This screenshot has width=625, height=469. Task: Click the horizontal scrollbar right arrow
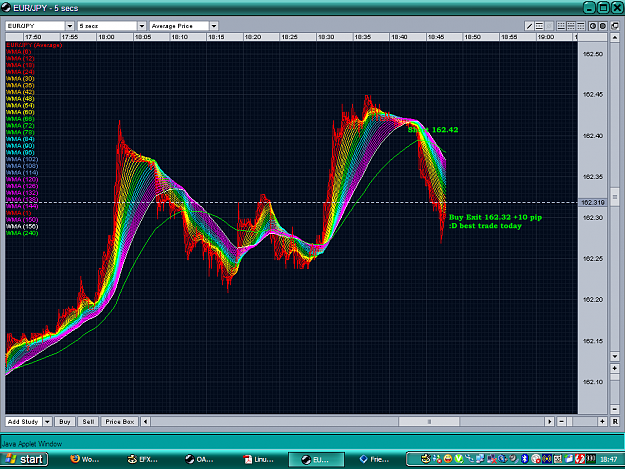click(x=550, y=422)
